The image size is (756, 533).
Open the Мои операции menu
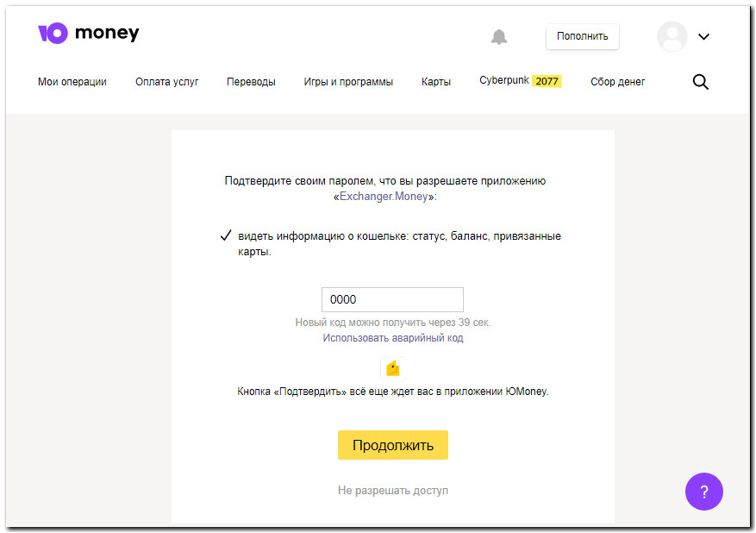pos(72,82)
